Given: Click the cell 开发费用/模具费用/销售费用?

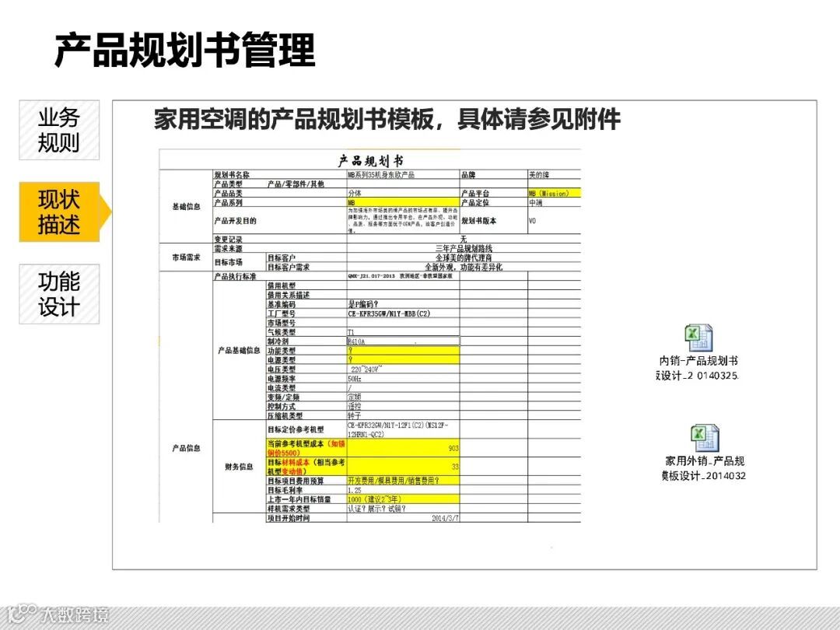Looking at the screenshot, I should tap(403, 481).
